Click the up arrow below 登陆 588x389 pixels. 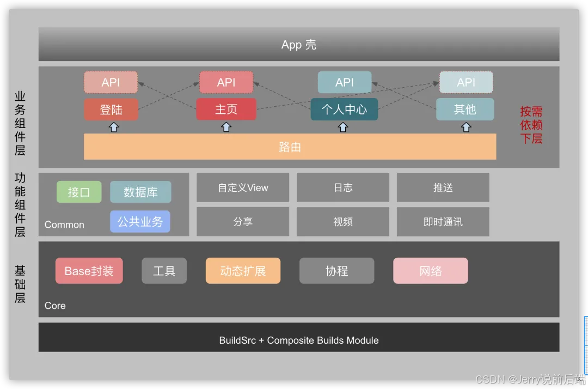coord(114,127)
